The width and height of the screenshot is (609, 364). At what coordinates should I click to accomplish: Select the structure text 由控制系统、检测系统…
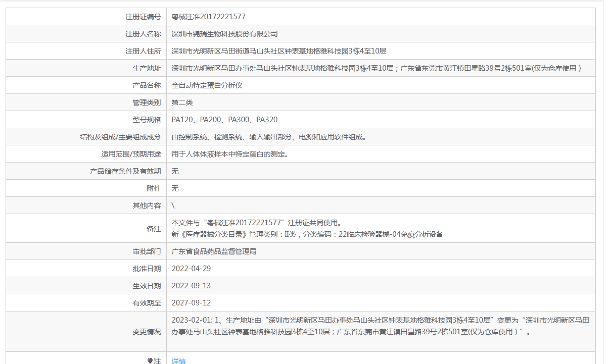[x=269, y=137]
